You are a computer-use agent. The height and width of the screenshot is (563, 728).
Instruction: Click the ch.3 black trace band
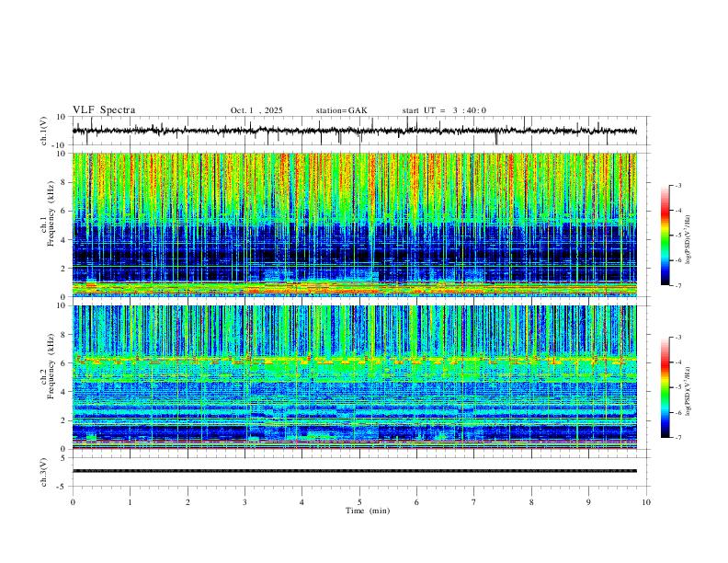[x=355, y=471]
